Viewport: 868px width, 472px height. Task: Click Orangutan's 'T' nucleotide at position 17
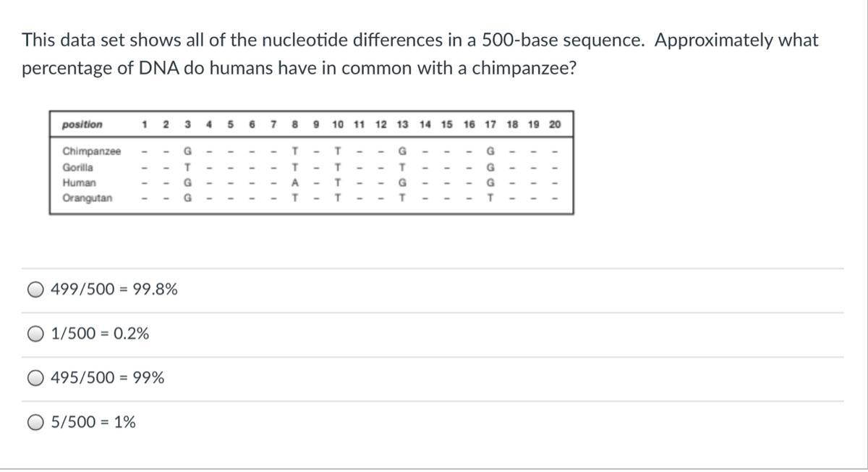[490, 198]
